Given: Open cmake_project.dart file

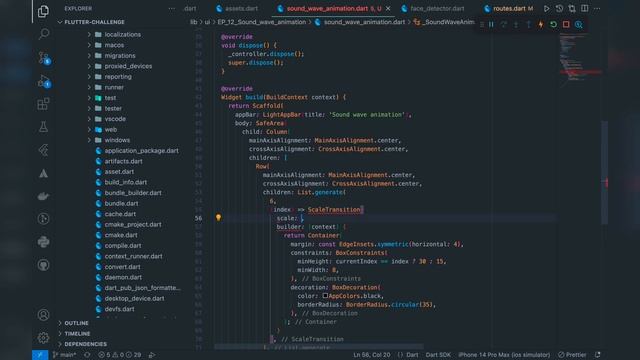Looking at the screenshot, I should (133, 224).
